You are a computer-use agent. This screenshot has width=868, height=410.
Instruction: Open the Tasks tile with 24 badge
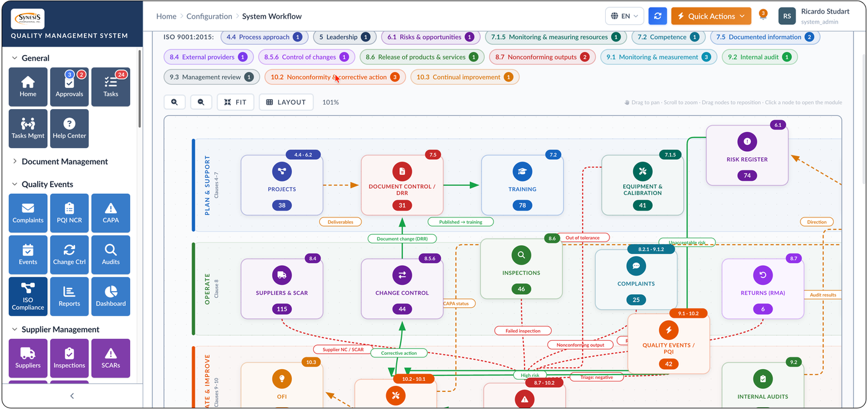click(111, 87)
